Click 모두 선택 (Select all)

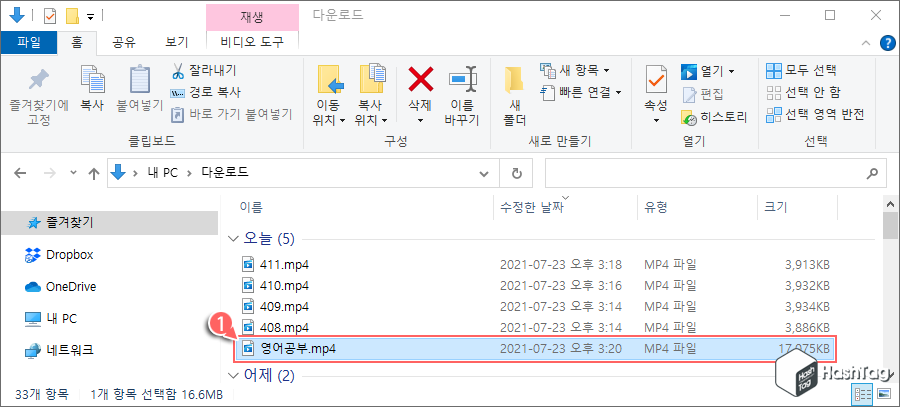click(801, 71)
